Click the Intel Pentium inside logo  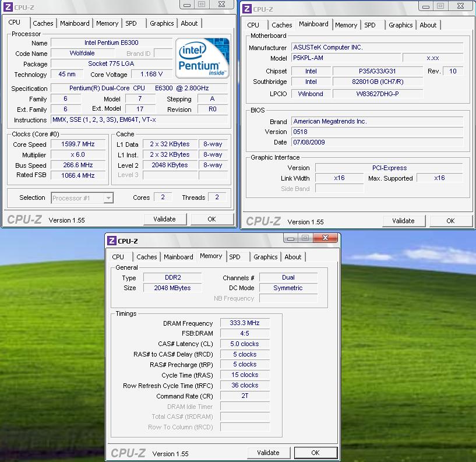tap(202, 58)
